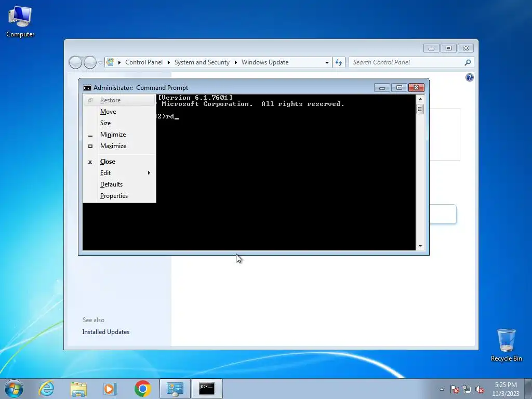Choose Move from the system menu
Image resolution: width=532 pixels, height=399 pixels.
coord(119,112)
